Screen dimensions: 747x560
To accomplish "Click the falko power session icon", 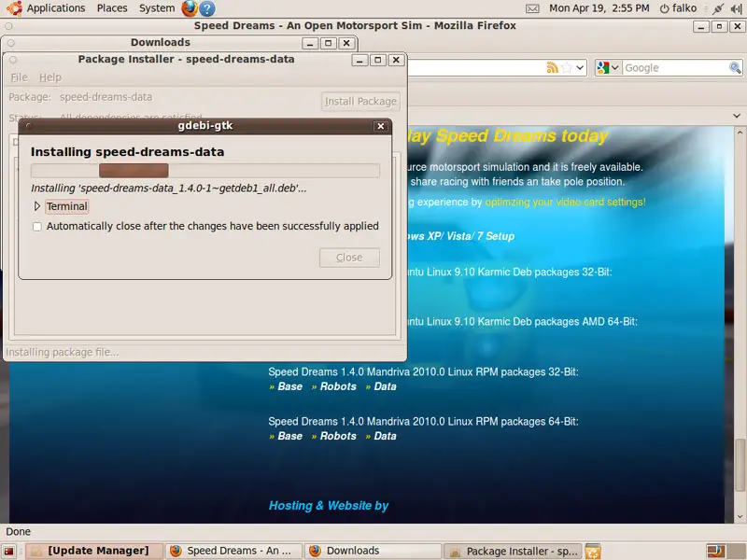I will coord(664,8).
